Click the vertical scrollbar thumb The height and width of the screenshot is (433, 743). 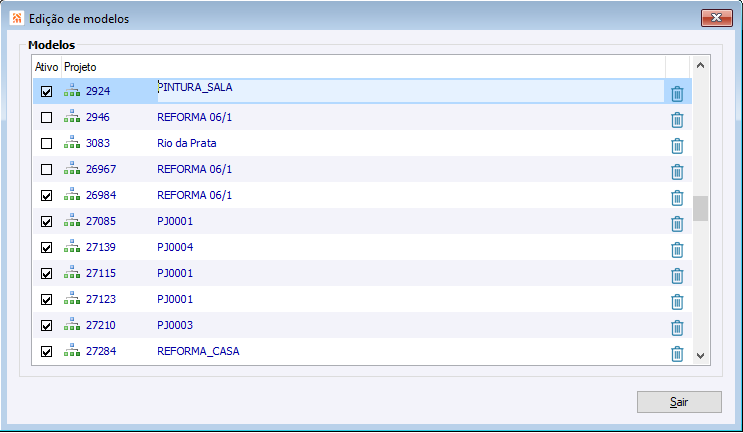[x=700, y=208]
